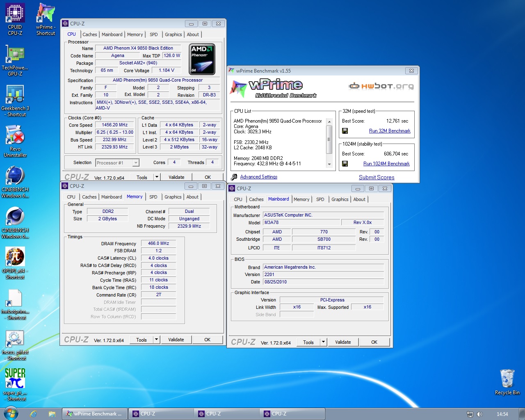This screenshot has width=525, height=420.
Task: Click Run 32M Benchmark link
Action: (390, 131)
